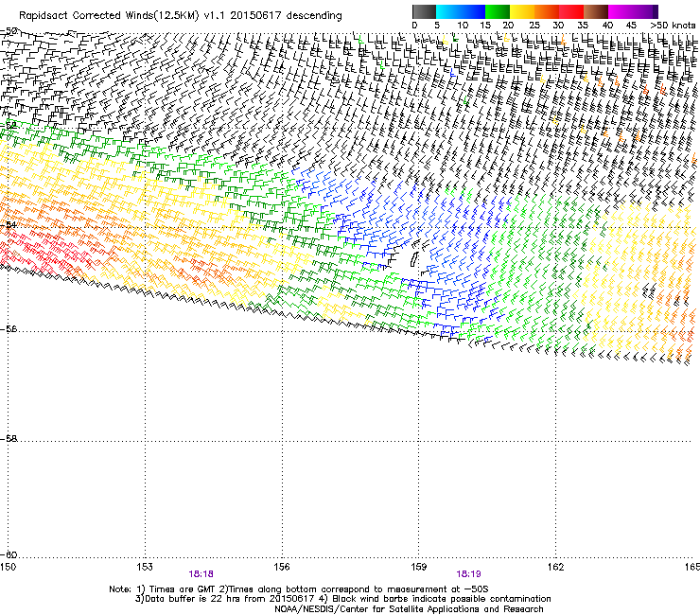This screenshot has height=615, width=700.
Task: Click the longitude label 159
Action: 419,567
